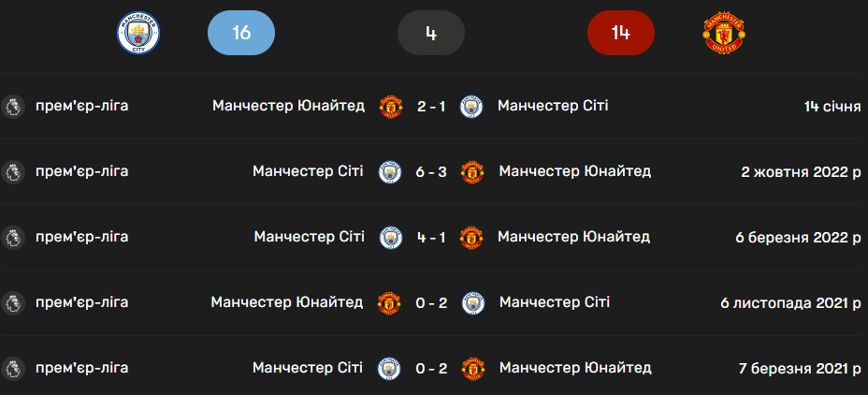Click Манчестер Юнайтед home team in 14 січня match
Screen dimensions: 868x395
[x=288, y=106]
